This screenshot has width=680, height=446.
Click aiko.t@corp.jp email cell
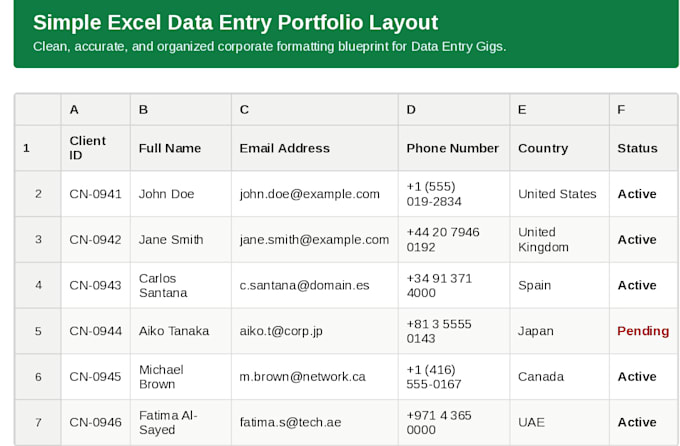point(314,331)
